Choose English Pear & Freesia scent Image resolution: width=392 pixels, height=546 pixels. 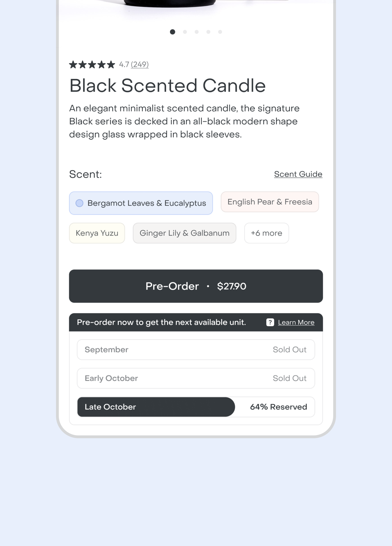click(x=270, y=202)
